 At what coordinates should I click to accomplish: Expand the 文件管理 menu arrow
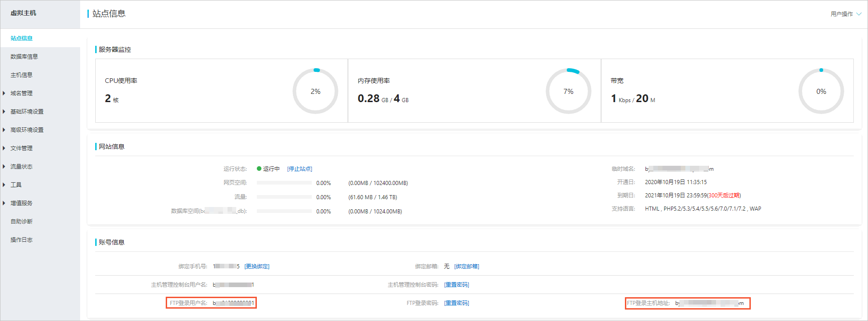point(4,148)
